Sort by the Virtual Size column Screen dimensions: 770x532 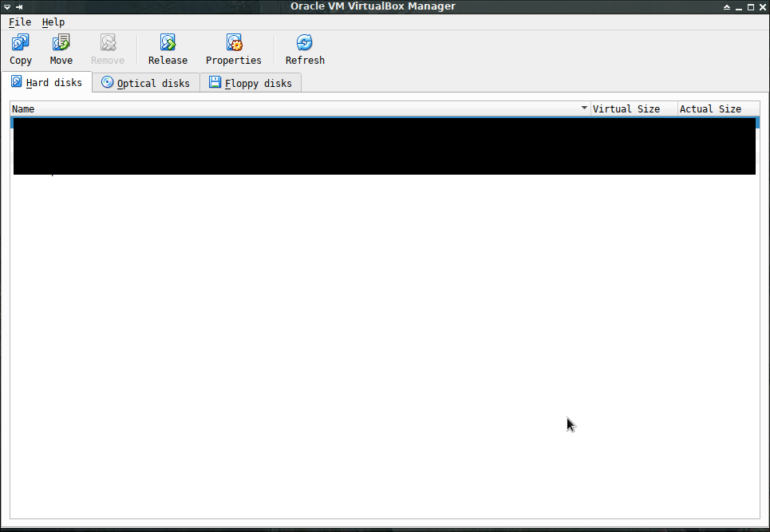[x=634, y=109]
